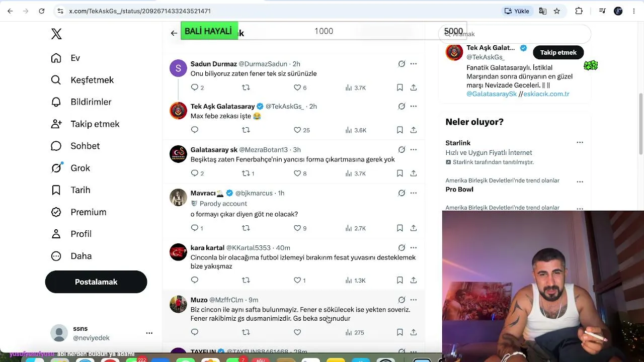Viewport: 644px width, 362px height.
Task: Click the X search field
Action: pyautogui.click(x=514, y=34)
